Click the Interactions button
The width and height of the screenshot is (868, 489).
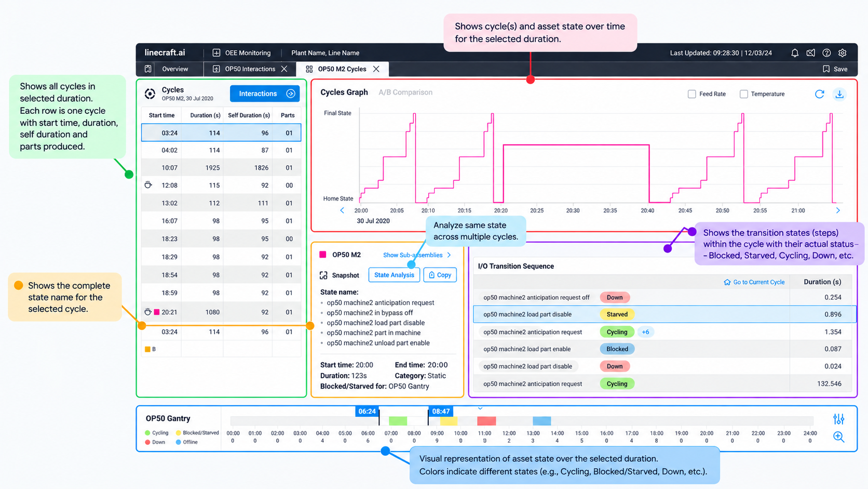click(x=265, y=94)
